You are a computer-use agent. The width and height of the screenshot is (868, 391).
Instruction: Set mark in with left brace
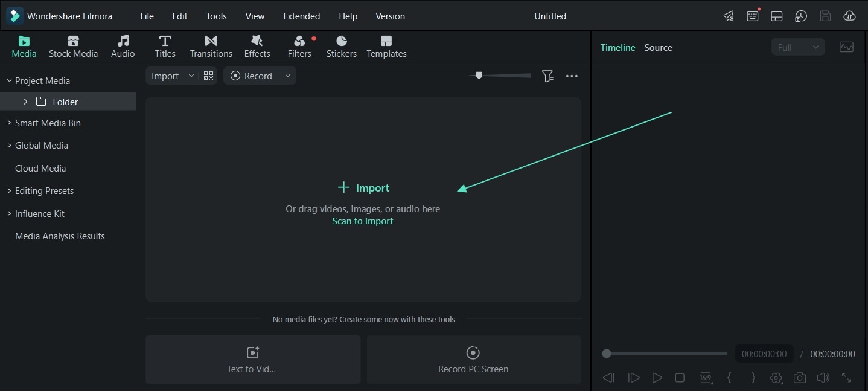(x=729, y=378)
